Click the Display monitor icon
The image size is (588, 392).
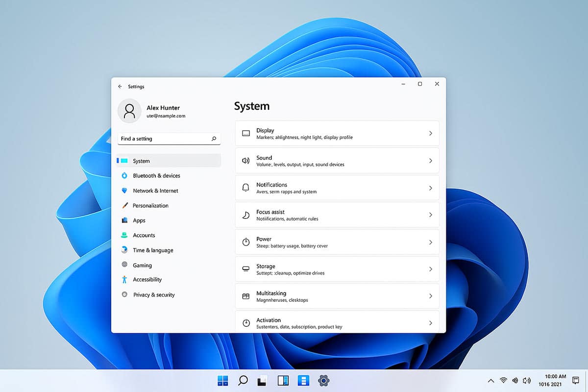(246, 133)
